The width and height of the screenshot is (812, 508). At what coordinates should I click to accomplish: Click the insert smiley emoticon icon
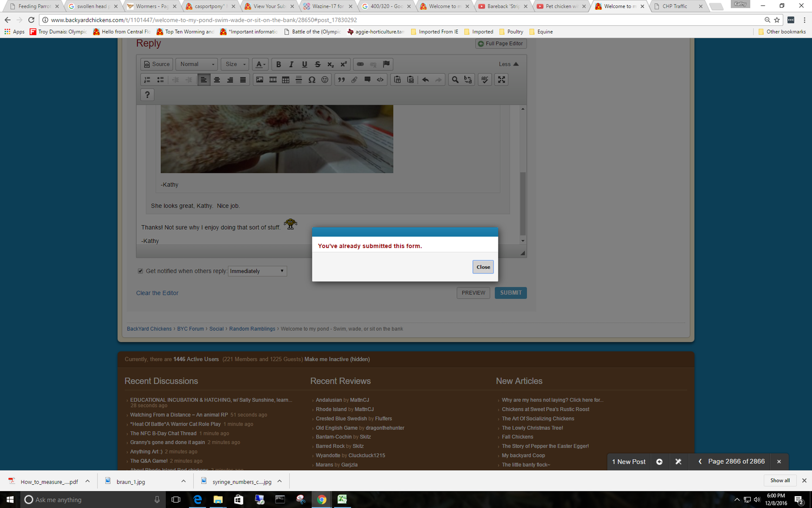coord(325,80)
